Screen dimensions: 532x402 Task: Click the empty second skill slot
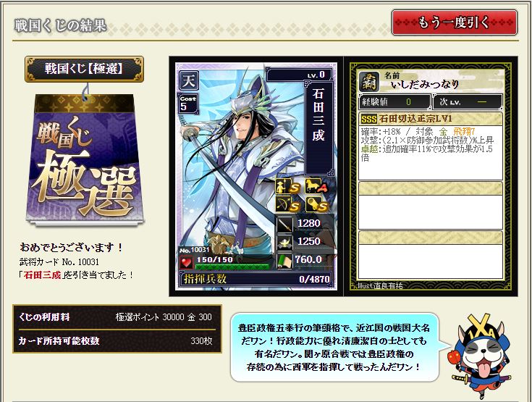[x=430, y=205]
